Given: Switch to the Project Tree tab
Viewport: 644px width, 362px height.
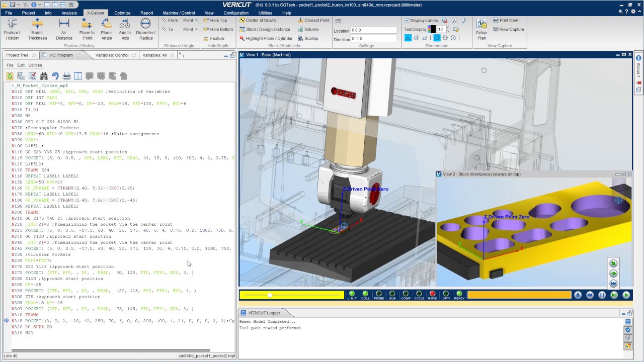Looking at the screenshot, I should coord(17,55).
